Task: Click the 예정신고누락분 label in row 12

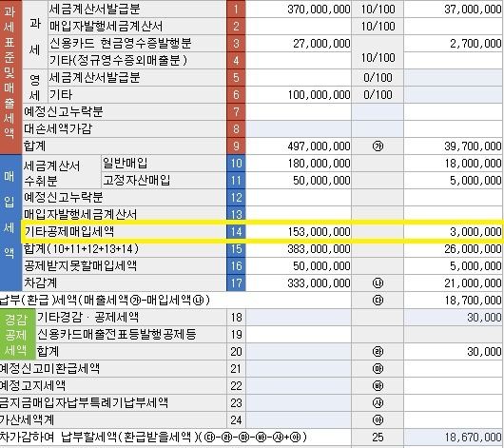Action: coord(64,197)
